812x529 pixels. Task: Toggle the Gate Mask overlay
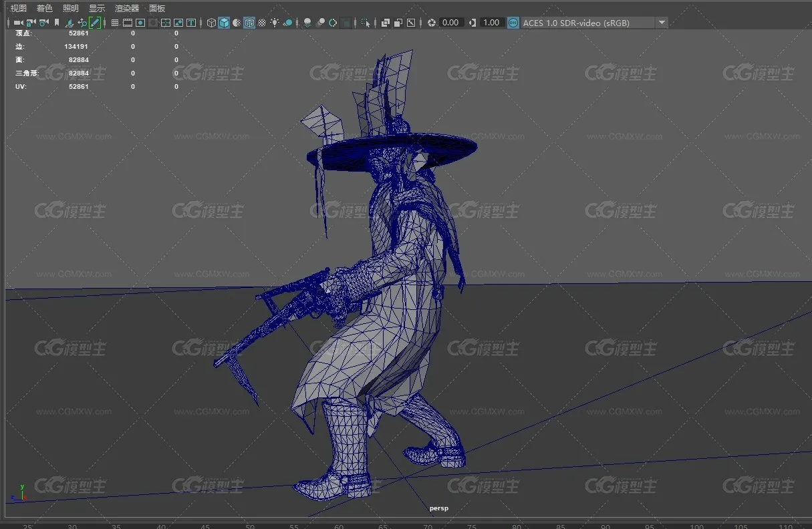[153, 23]
